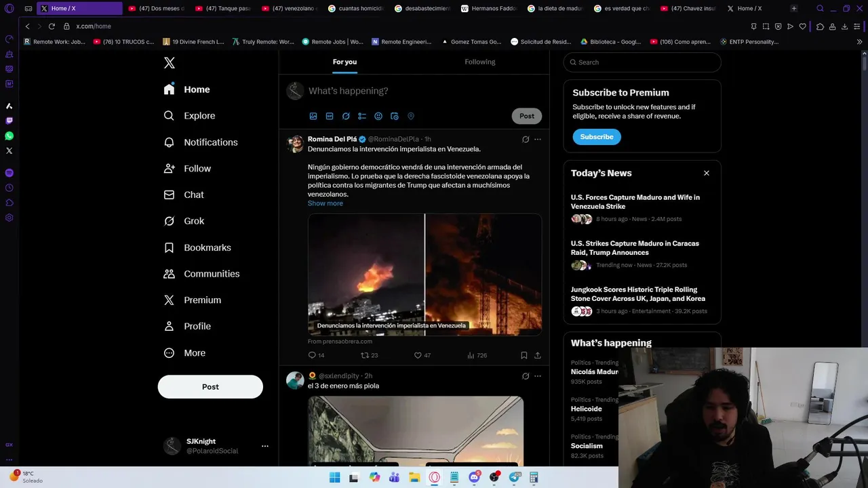The width and height of the screenshot is (868, 488).
Task: Go back in browser toolbar
Action: tap(27, 26)
